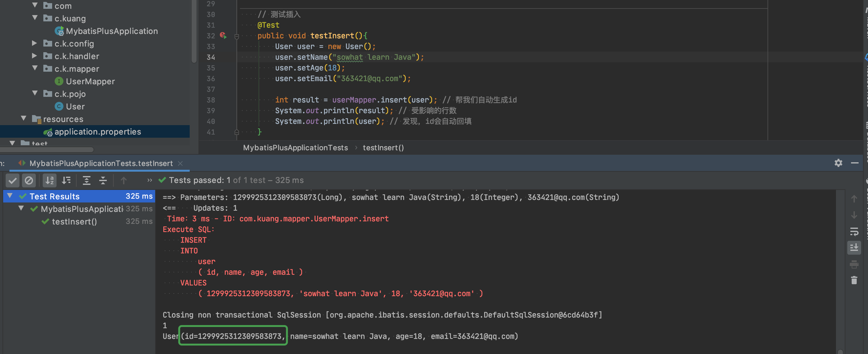
Task: Collapse the c.kuang package arrow
Action: [35, 18]
